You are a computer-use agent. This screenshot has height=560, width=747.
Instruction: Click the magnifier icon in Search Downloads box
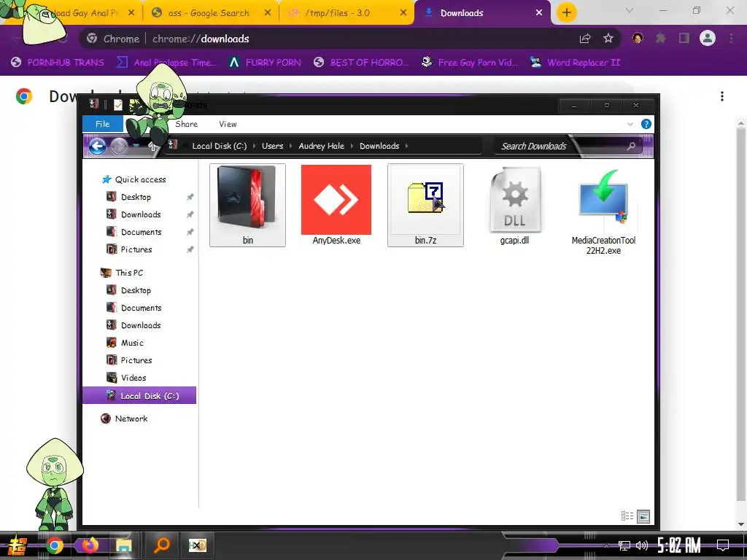pos(631,146)
